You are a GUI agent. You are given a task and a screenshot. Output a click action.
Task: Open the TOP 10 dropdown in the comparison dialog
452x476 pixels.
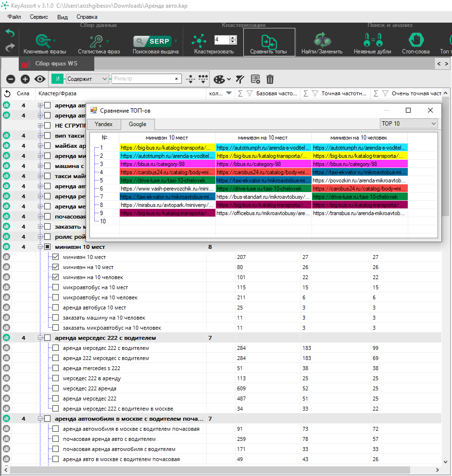409,124
